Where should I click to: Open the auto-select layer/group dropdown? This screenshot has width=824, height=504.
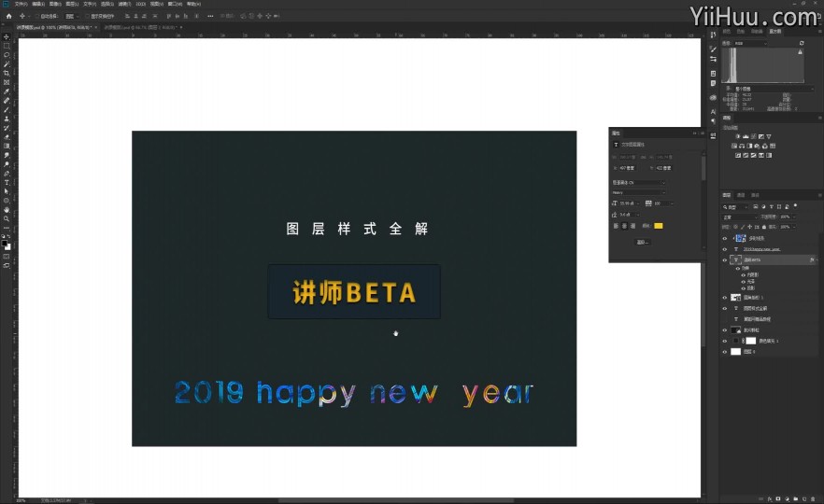coord(71,16)
